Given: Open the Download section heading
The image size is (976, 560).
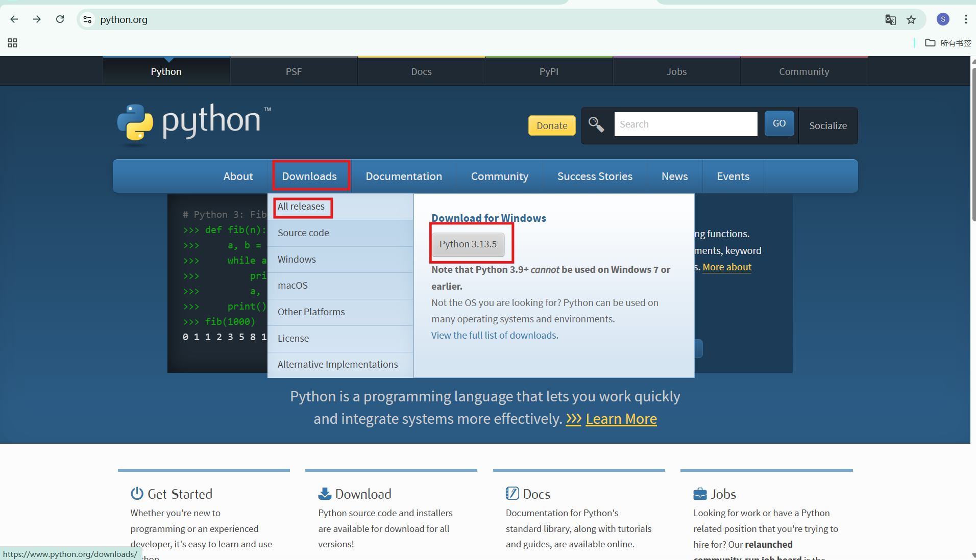Looking at the screenshot, I should (x=363, y=494).
